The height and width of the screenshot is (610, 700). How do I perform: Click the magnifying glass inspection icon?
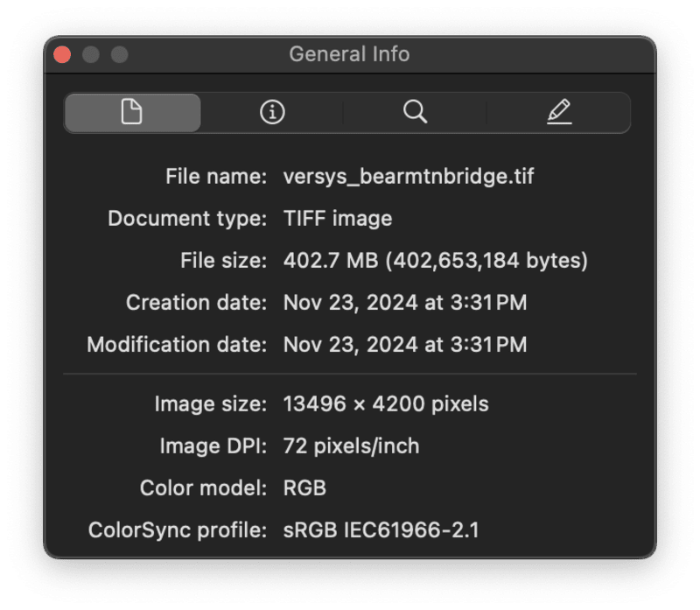[x=416, y=112]
